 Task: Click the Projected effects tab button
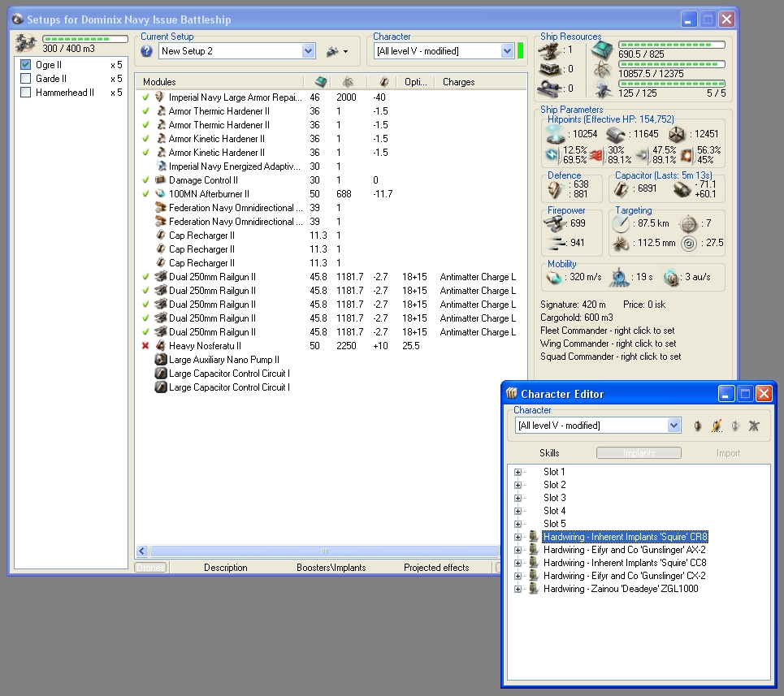437,568
